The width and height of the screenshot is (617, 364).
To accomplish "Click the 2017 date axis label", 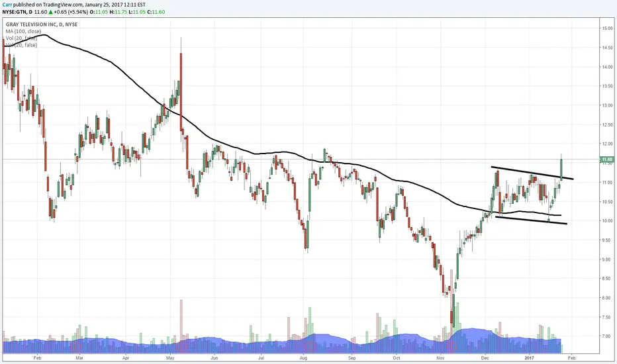I will click(530, 358).
